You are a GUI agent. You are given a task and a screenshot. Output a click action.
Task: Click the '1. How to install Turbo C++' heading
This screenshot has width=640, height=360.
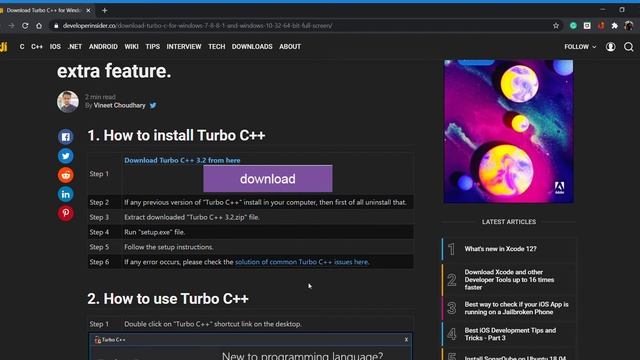[176, 136]
